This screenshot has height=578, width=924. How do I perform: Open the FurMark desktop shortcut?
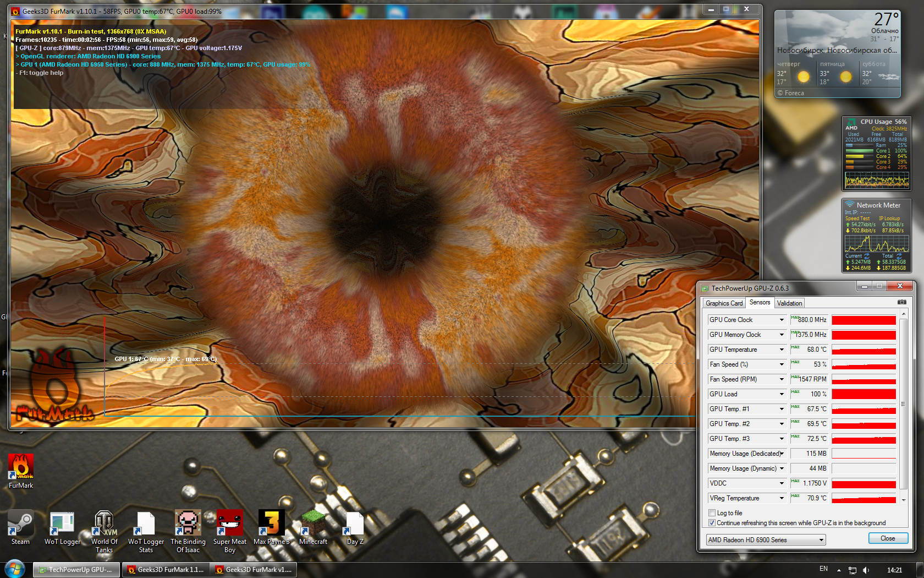[21, 471]
